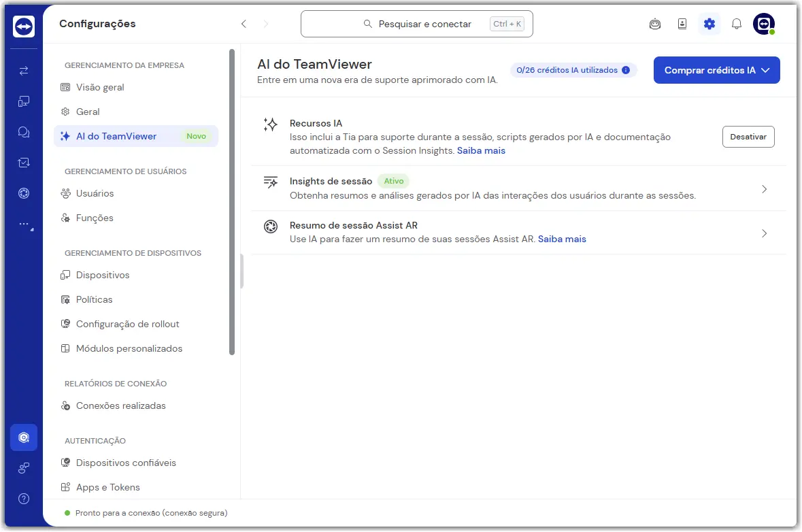This screenshot has height=532, width=802.
Task: Click the TeamViewer logo in sidebar
Action: tap(24, 26)
